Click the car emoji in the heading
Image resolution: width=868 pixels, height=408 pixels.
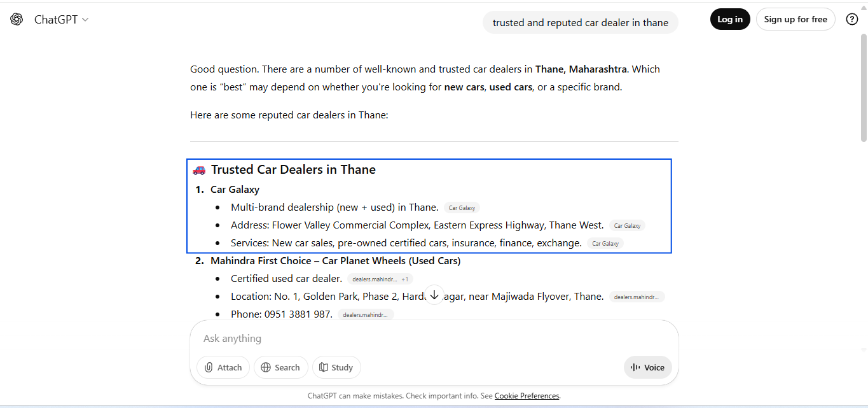point(198,169)
